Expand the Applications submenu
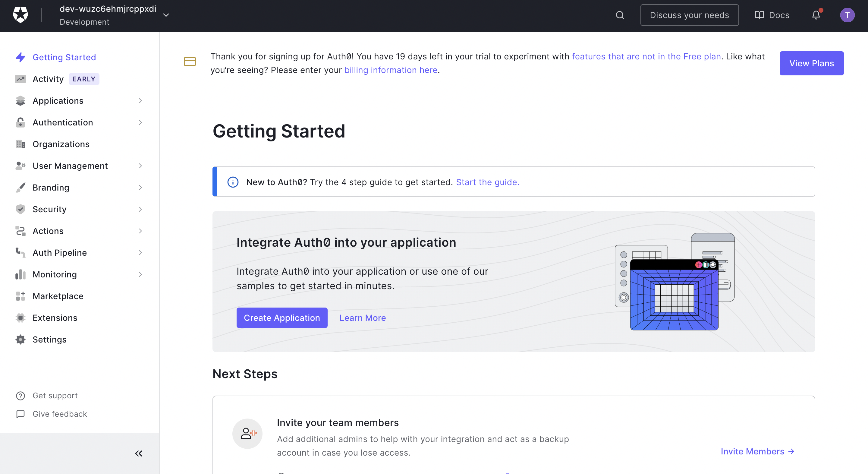The width and height of the screenshot is (868, 474). pyautogui.click(x=140, y=101)
